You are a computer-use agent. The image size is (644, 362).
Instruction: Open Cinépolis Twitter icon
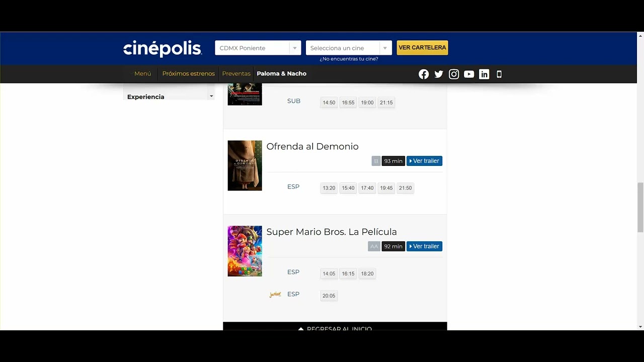(x=439, y=74)
